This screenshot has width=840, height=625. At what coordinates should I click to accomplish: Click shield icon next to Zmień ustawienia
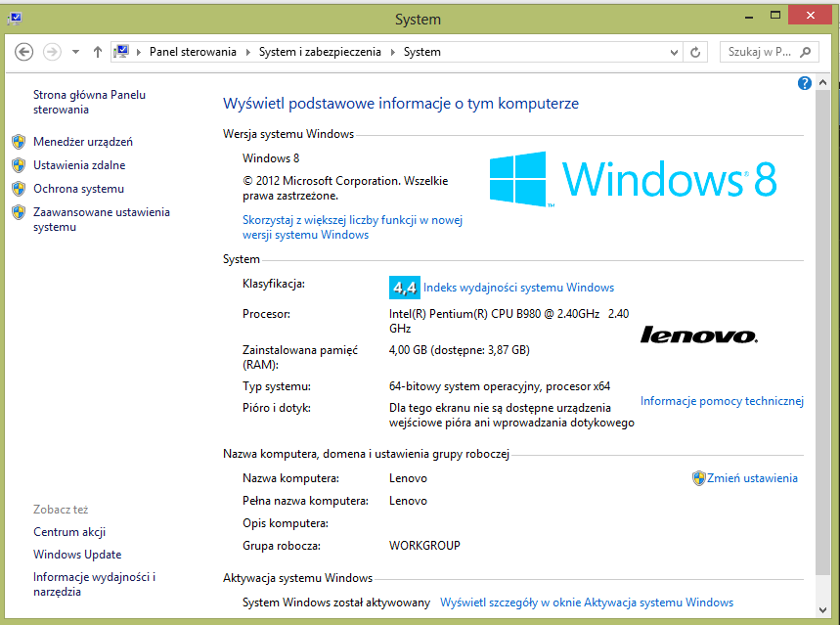[698, 478]
